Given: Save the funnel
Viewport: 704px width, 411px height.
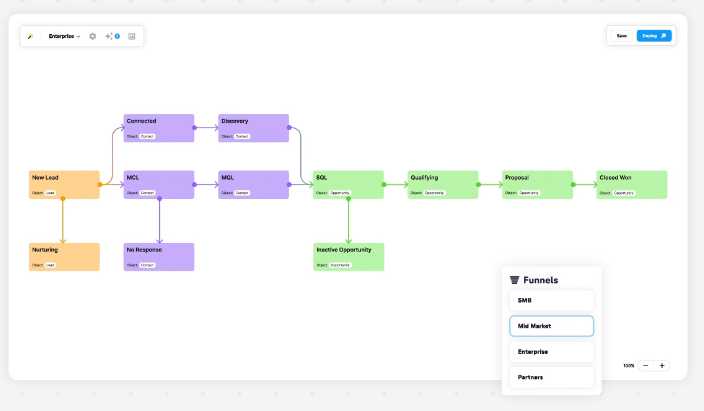Looking at the screenshot, I should click(x=621, y=36).
